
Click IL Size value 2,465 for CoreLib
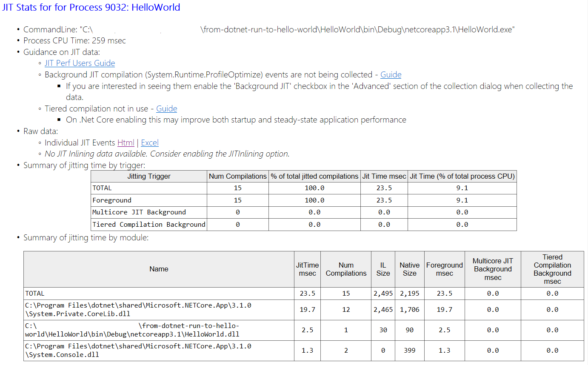point(383,310)
